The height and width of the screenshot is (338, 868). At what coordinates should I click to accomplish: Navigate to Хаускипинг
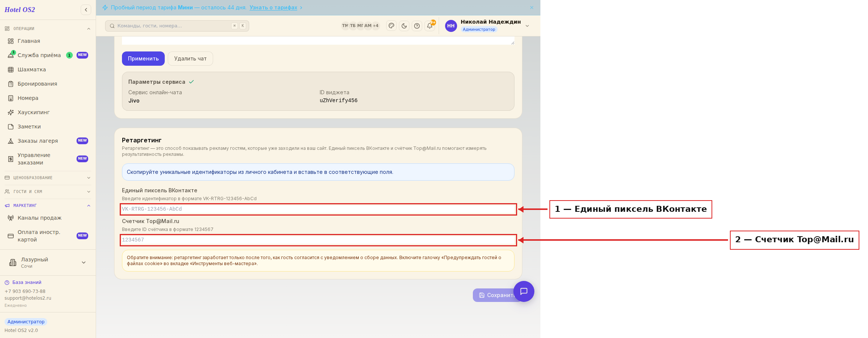[x=48, y=112]
